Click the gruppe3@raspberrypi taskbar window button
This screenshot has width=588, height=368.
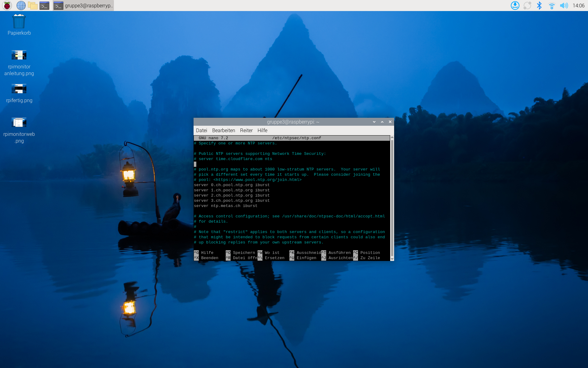83,6
